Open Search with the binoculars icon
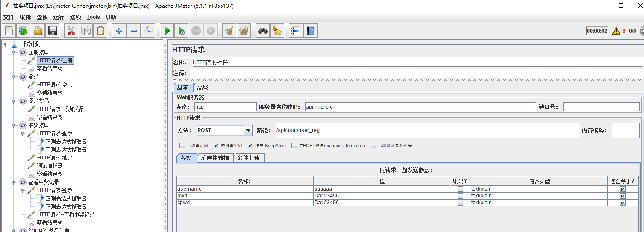Screen dimensions: 644x232 [263, 31]
